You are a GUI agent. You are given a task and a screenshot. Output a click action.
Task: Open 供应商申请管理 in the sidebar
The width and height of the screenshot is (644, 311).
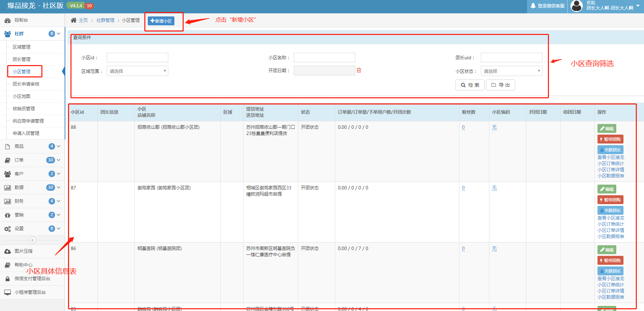(28, 121)
